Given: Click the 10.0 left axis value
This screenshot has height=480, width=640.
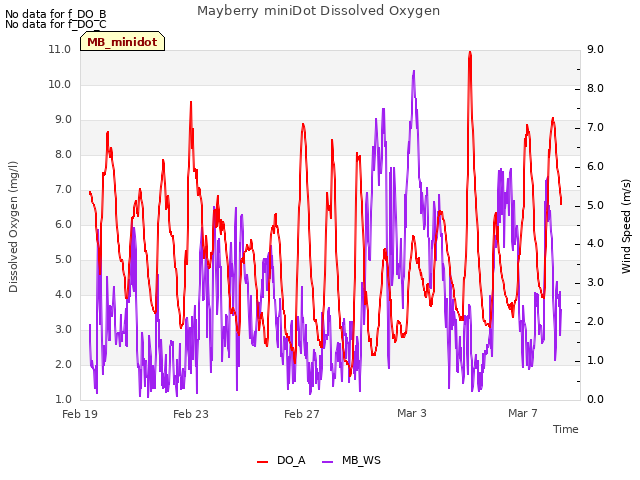Looking at the screenshot, I should point(60,84).
